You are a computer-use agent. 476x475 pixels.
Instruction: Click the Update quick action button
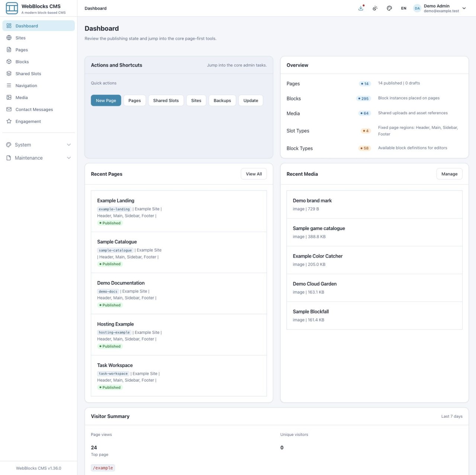251,101
